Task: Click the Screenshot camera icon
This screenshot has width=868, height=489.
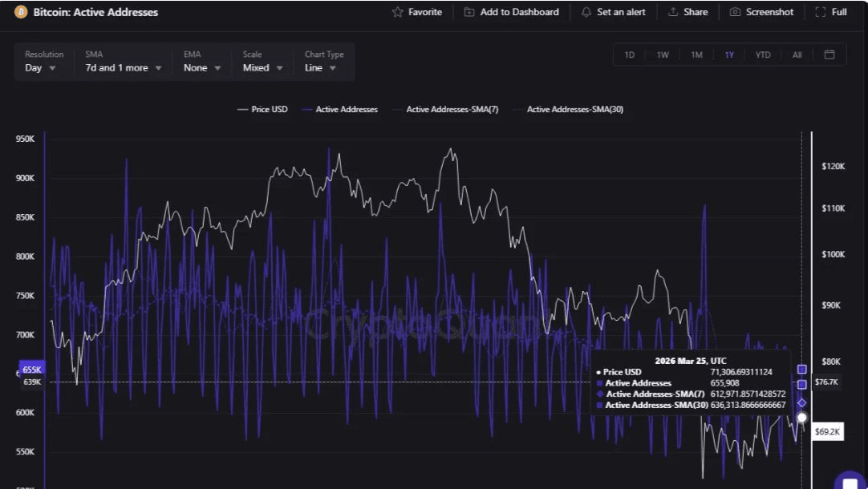Action: [735, 12]
